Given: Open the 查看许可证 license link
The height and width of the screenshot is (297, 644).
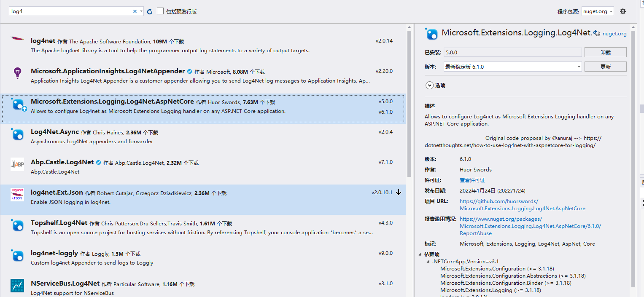Looking at the screenshot, I should coord(472,180).
